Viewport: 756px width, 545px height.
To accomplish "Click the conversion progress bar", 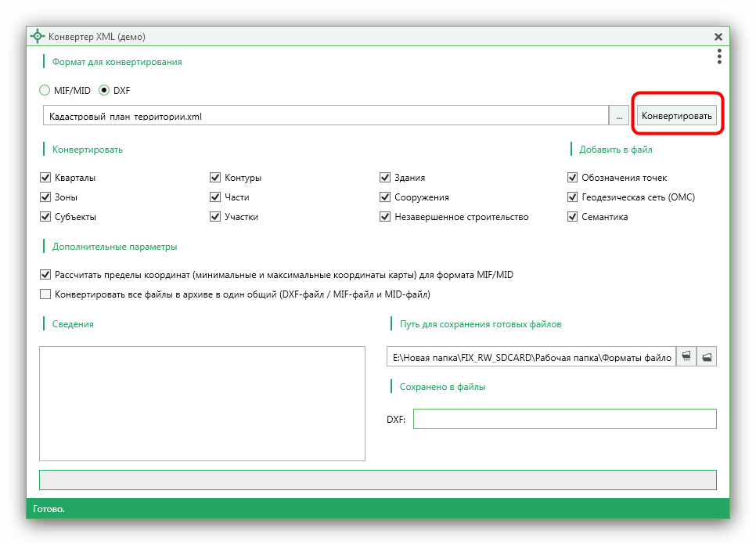I will click(378, 480).
